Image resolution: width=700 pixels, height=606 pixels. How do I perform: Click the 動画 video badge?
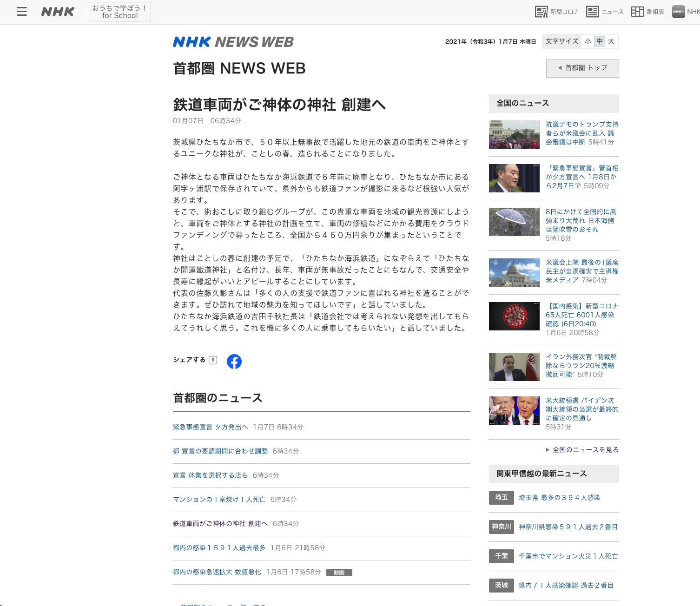339,573
